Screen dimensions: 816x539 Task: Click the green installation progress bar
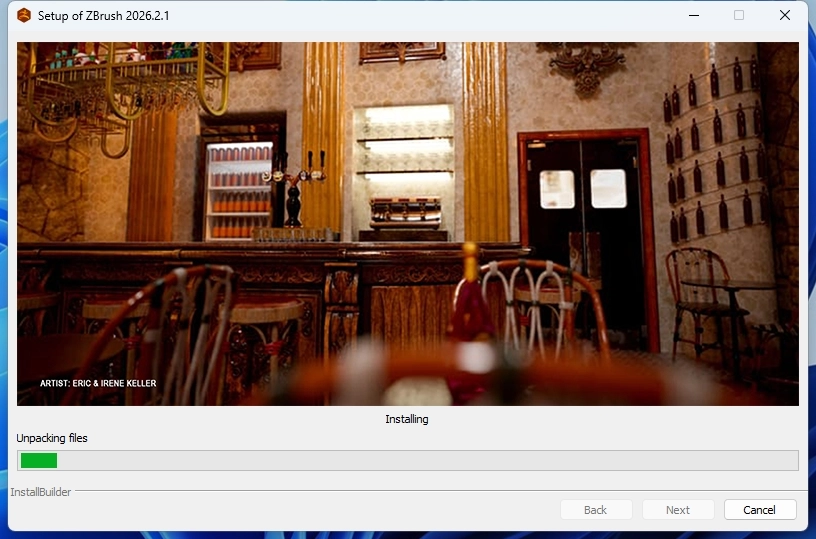tap(407, 460)
